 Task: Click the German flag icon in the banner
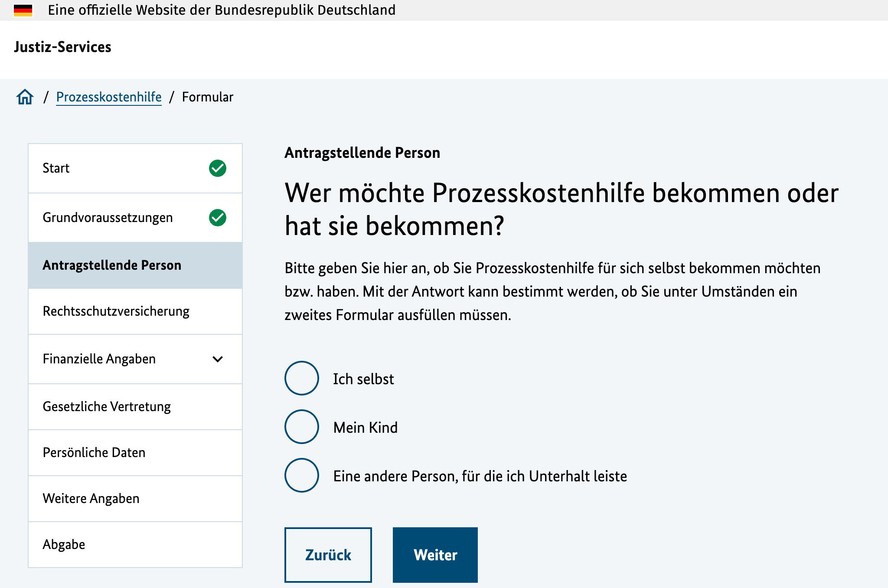(x=24, y=10)
